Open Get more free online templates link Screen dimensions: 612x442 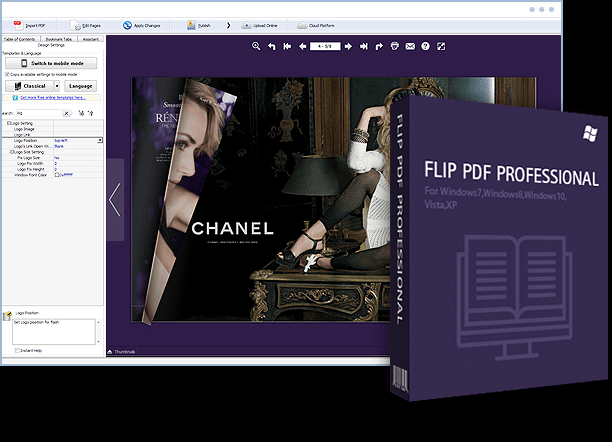[x=53, y=98]
